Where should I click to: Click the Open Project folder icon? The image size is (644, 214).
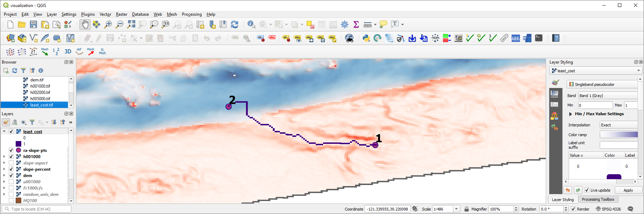coord(22,24)
